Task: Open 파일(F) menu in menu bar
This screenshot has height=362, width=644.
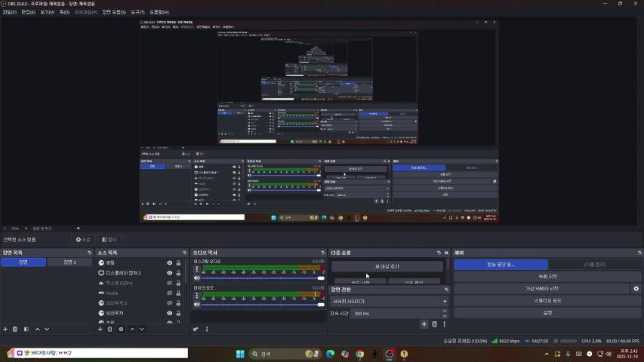Action: 10,12
